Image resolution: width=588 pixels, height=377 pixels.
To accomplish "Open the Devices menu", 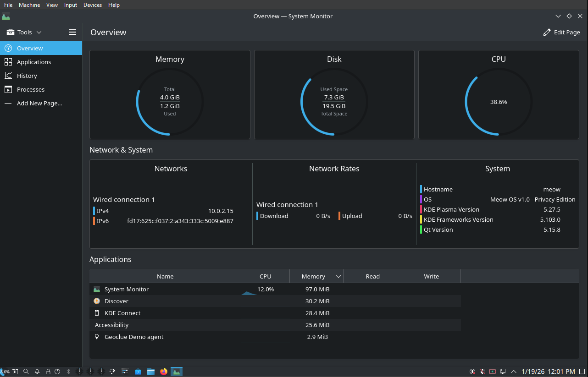I will 92,5.
